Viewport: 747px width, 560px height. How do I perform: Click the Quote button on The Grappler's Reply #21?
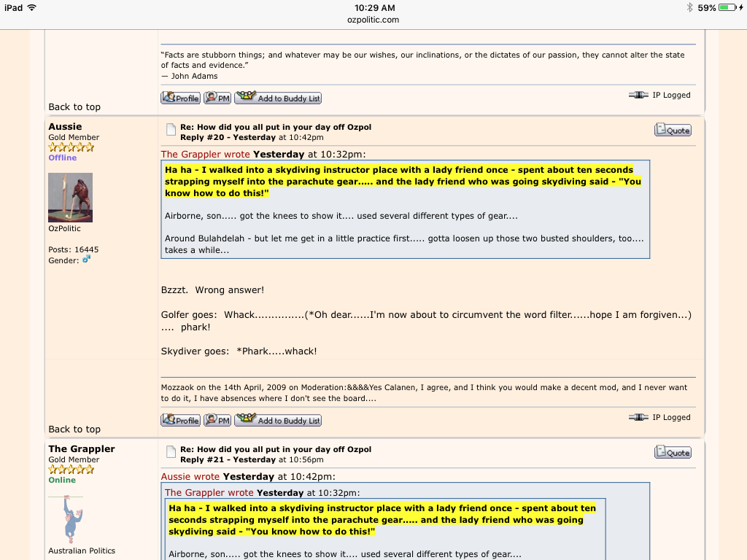click(673, 453)
